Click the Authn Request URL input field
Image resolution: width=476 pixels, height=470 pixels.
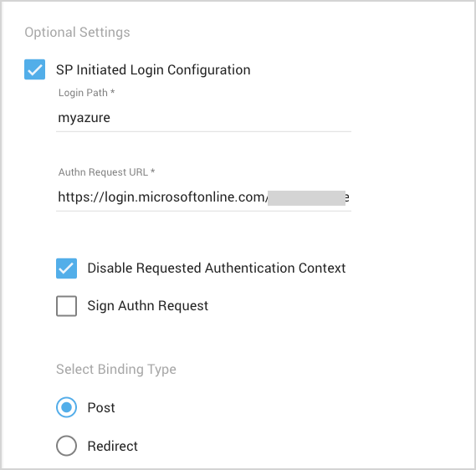pyautogui.click(x=203, y=198)
